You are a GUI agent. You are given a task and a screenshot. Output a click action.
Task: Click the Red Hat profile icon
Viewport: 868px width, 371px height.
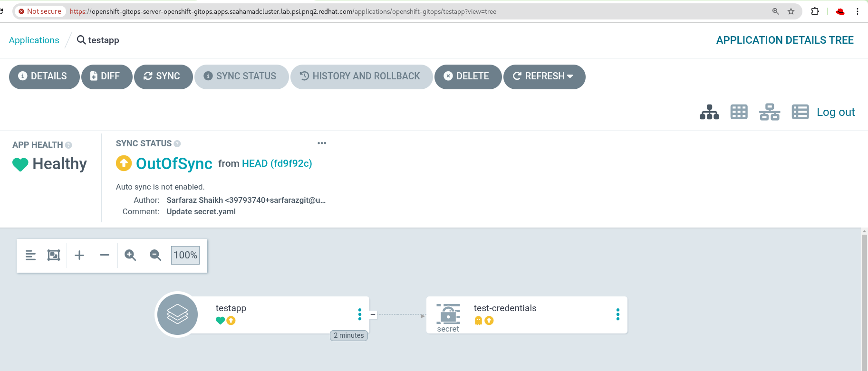coord(840,11)
